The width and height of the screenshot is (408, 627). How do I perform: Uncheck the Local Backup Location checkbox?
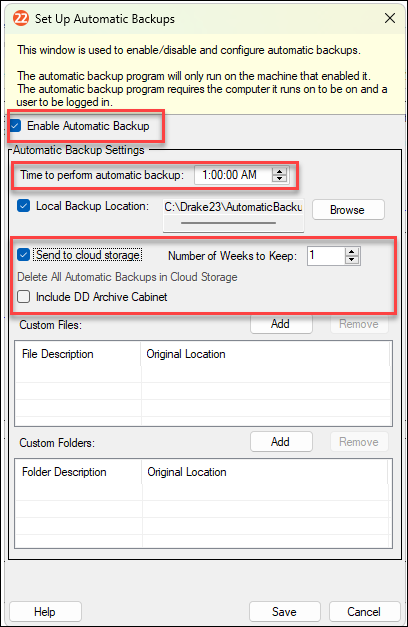(24, 206)
